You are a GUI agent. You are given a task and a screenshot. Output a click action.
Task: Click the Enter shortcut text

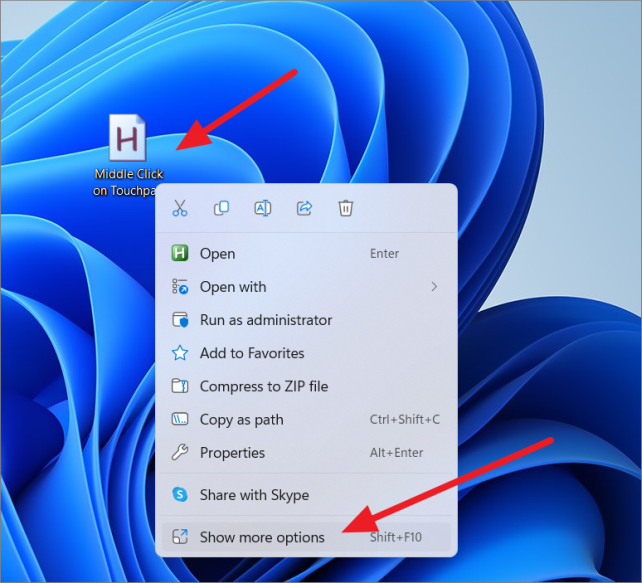tap(384, 253)
